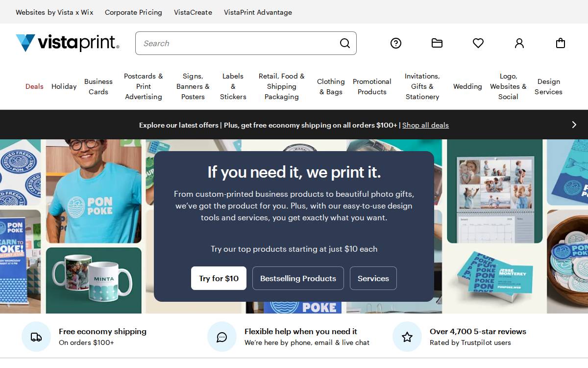Open Clothing & Bags menu
The height and width of the screenshot is (368, 588).
point(331,86)
